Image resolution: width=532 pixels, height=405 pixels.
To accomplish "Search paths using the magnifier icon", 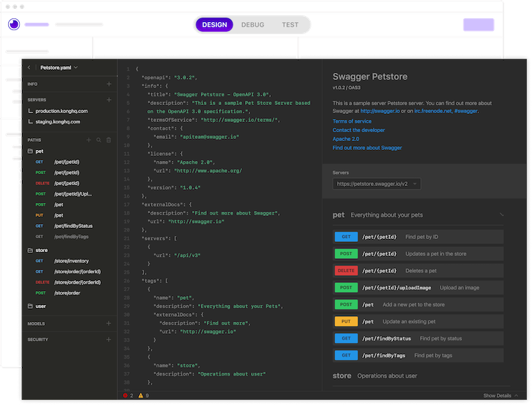I will 99,139.
